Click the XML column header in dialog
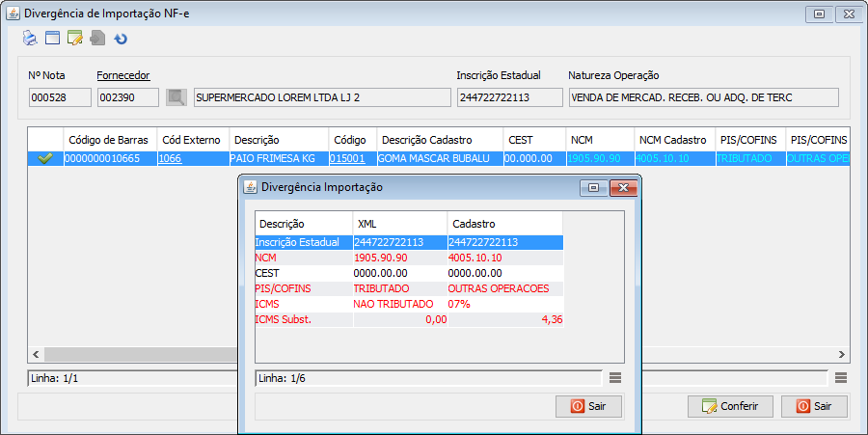The height and width of the screenshot is (435, 868). coord(400,224)
